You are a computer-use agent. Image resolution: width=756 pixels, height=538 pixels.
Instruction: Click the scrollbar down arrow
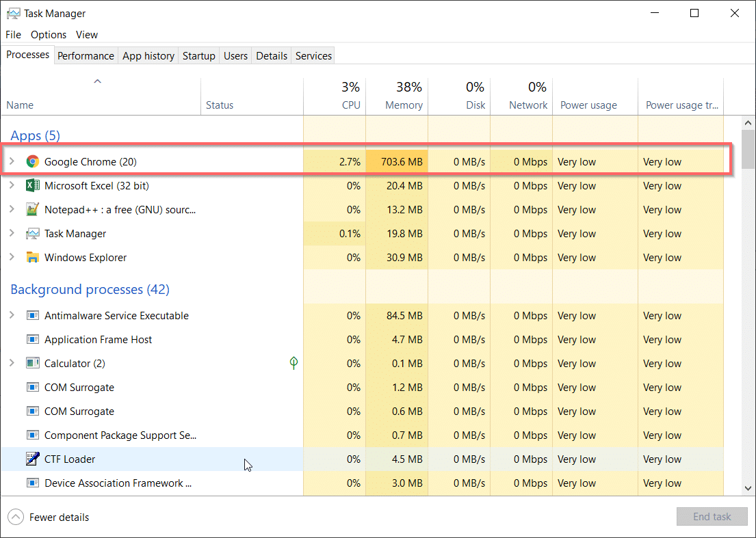(x=748, y=488)
